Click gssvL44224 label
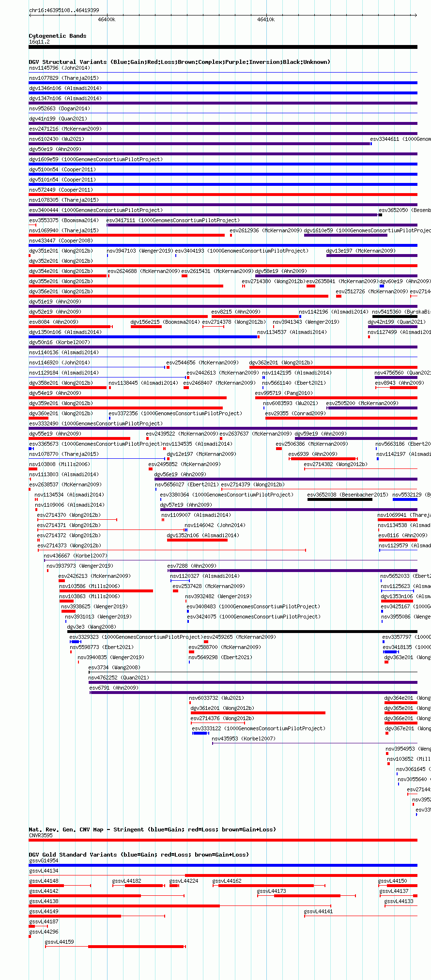431x980 pixels. pyautogui.click(x=184, y=881)
